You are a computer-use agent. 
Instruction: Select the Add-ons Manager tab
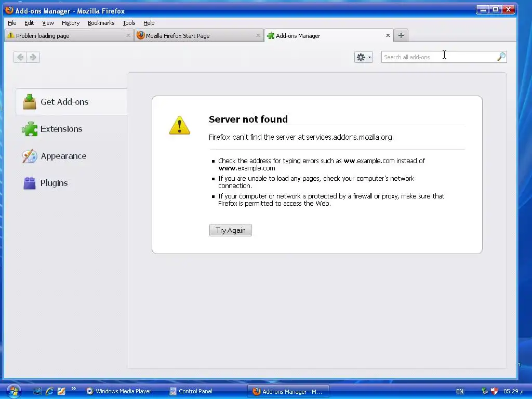[328, 35]
